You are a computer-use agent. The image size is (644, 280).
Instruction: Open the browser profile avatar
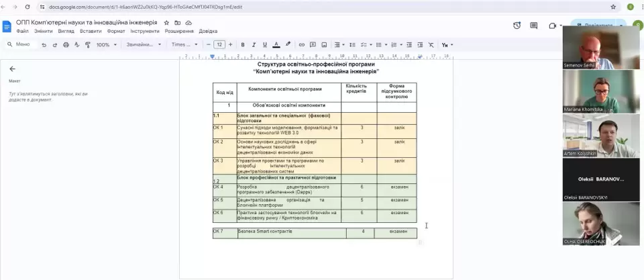point(631,7)
